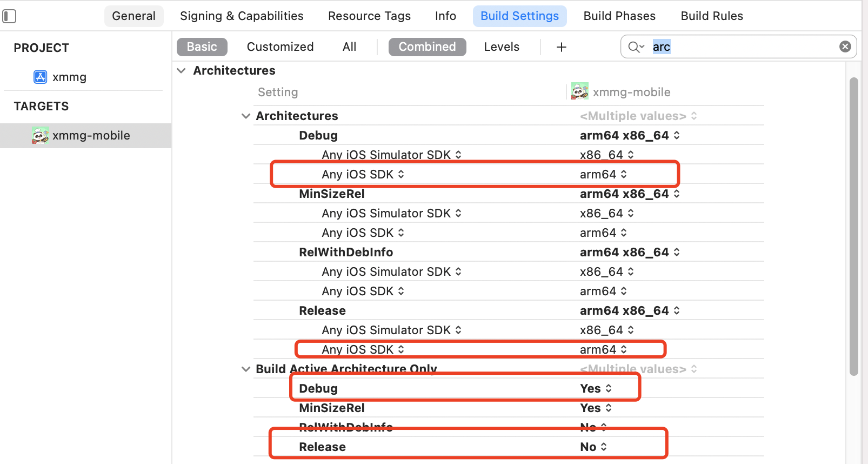Collapse the Architectures section header
The height and width of the screenshot is (464, 868).
coord(182,71)
